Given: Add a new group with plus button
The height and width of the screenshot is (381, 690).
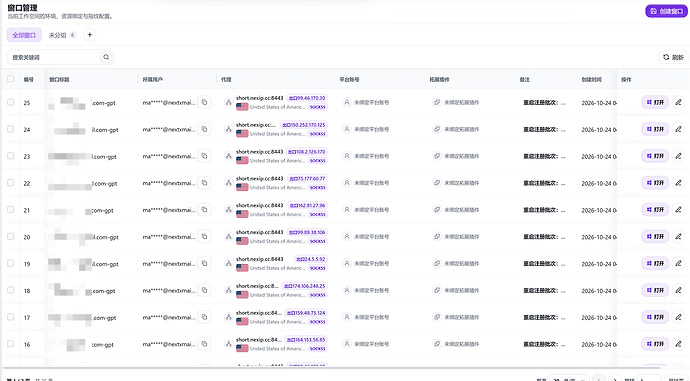Looking at the screenshot, I should click(90, 35).
